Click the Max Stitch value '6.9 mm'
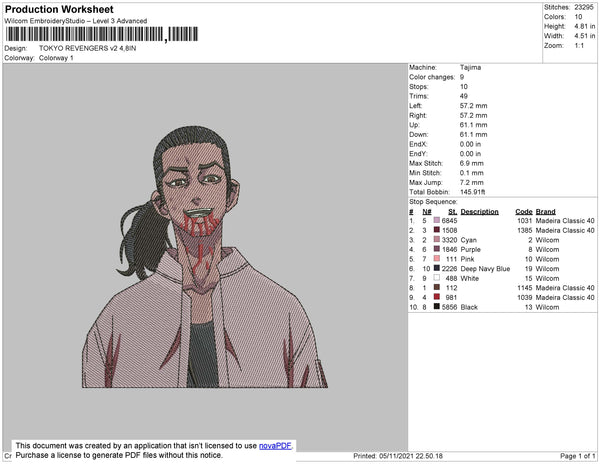 coord(471,163)
